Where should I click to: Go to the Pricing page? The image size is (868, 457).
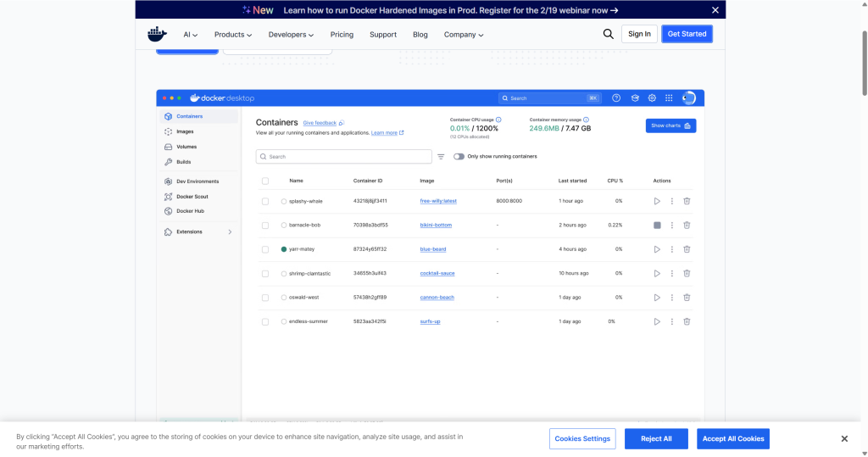[x=342, y=35]
